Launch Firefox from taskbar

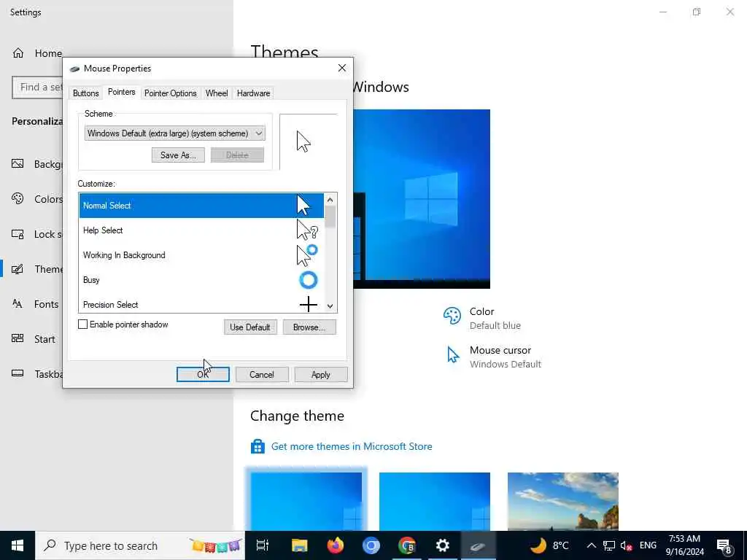[336, 545]
